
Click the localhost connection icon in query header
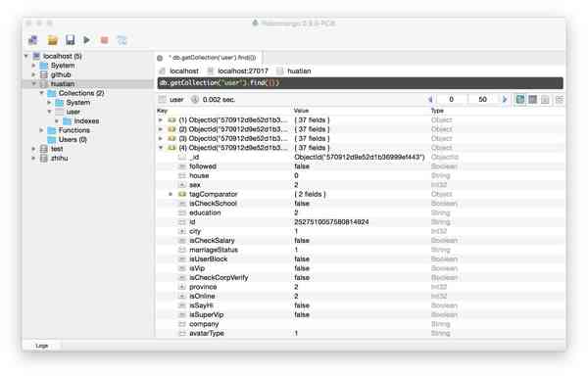click(x=162, y=71)
